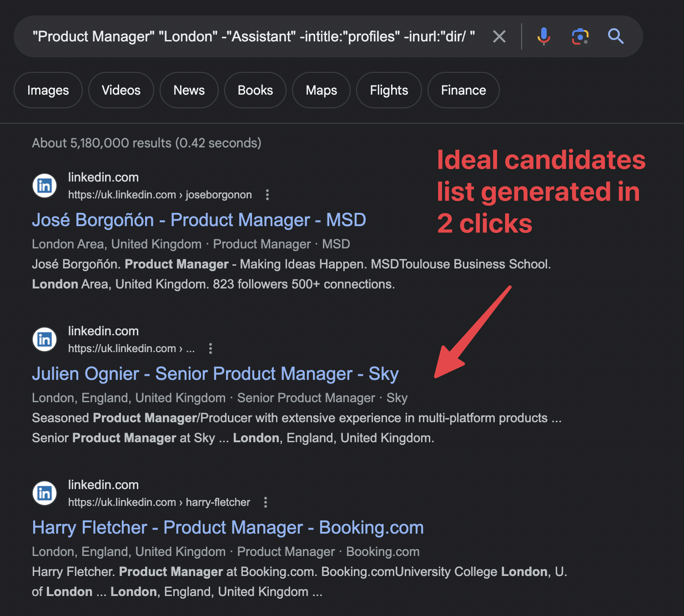684x616 pixels.
Task: Click the search magnifying glass icon
Action: click(x=616, y=36)
